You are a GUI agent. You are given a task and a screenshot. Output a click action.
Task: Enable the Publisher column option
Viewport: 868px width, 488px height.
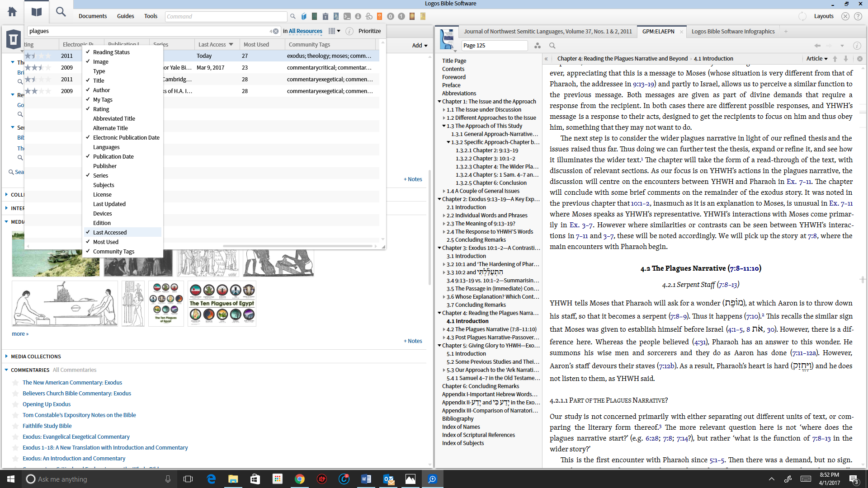coord(105,166)
